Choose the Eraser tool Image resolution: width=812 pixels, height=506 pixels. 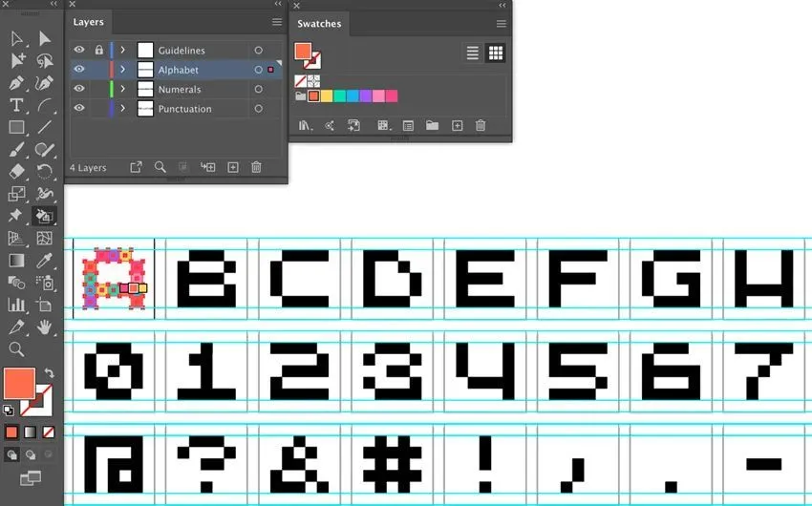pos(16,171)
